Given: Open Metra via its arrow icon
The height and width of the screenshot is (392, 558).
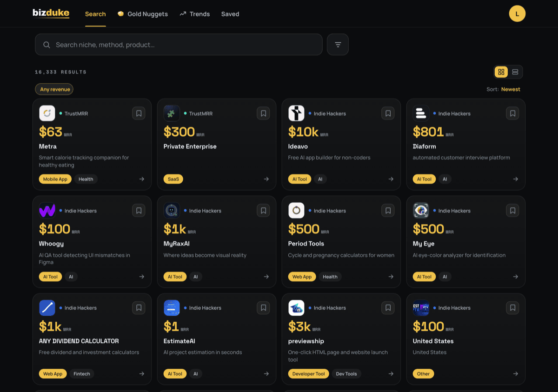Looking at the screenshot, I should (x=142, y=179).
